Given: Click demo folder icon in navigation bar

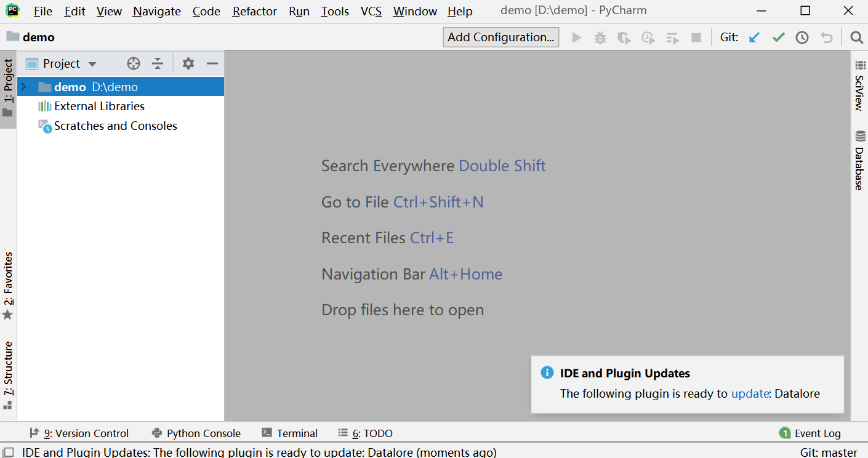Looking at the screenshot, I should coord(12,36).
